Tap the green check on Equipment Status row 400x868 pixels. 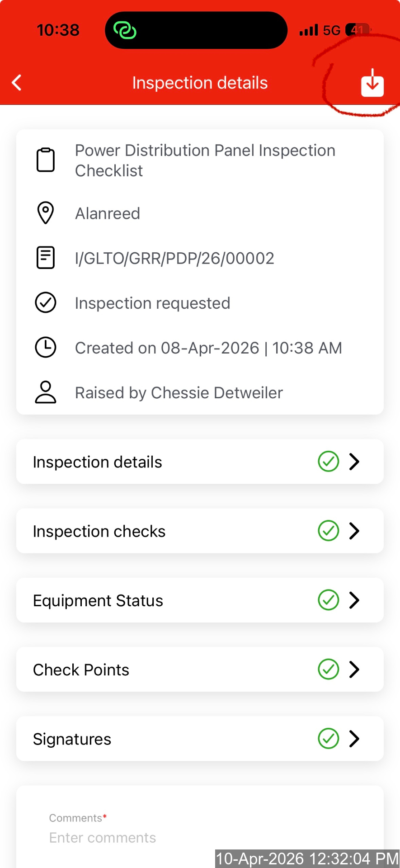329,600
